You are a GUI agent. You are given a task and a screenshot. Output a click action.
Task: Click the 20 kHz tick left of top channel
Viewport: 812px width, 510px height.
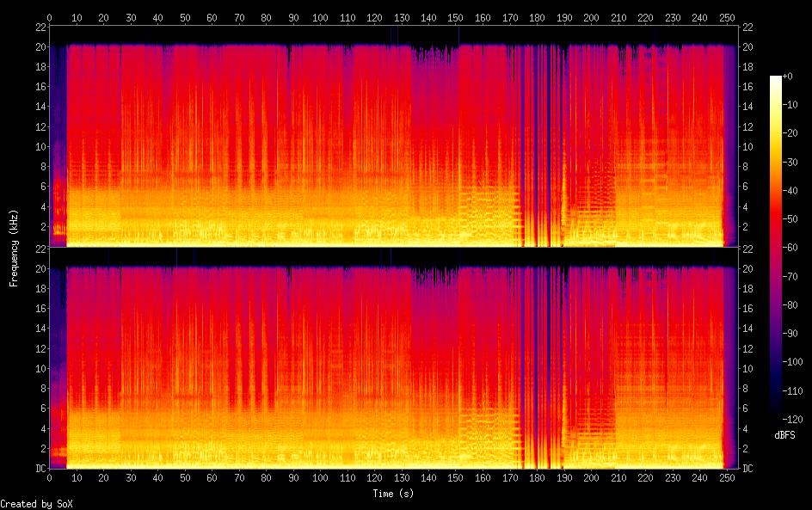(x=39, y=46)
